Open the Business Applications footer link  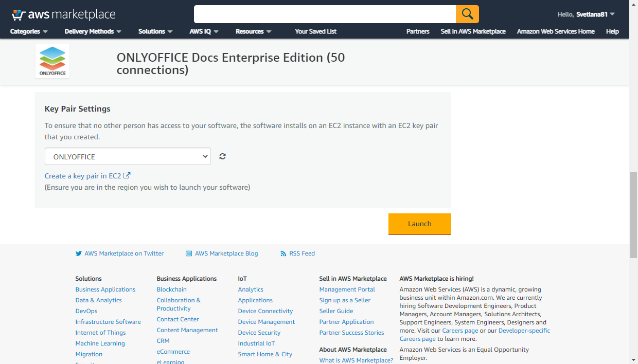pyautogui.click(x=105, y=289)
